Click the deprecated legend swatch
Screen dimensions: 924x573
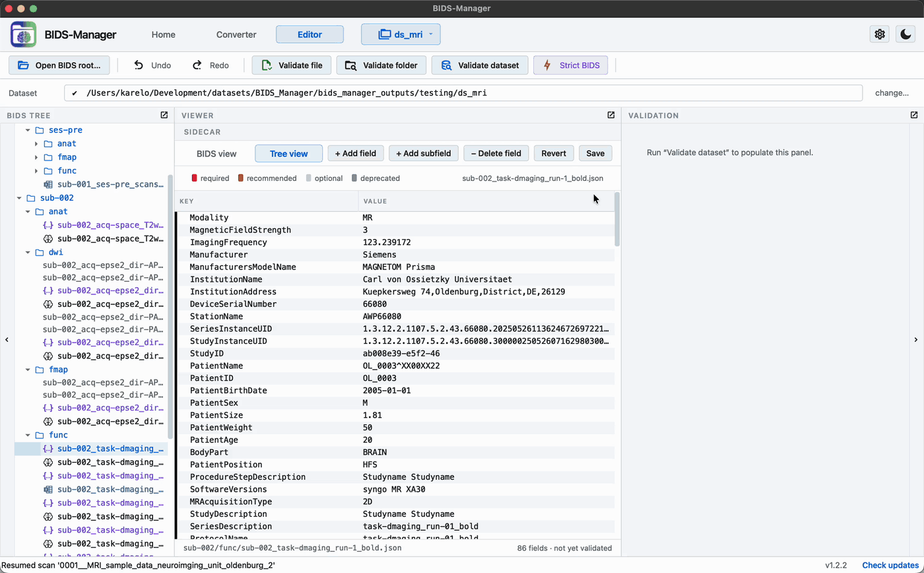(354, 178)
